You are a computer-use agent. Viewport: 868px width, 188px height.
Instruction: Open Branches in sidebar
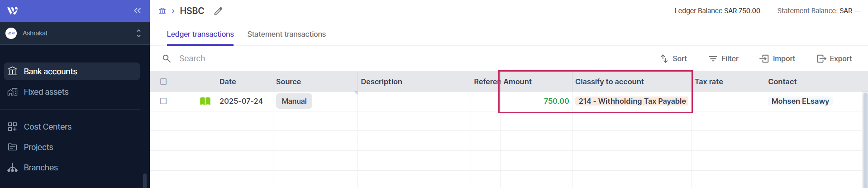click(x=41, y=168)
